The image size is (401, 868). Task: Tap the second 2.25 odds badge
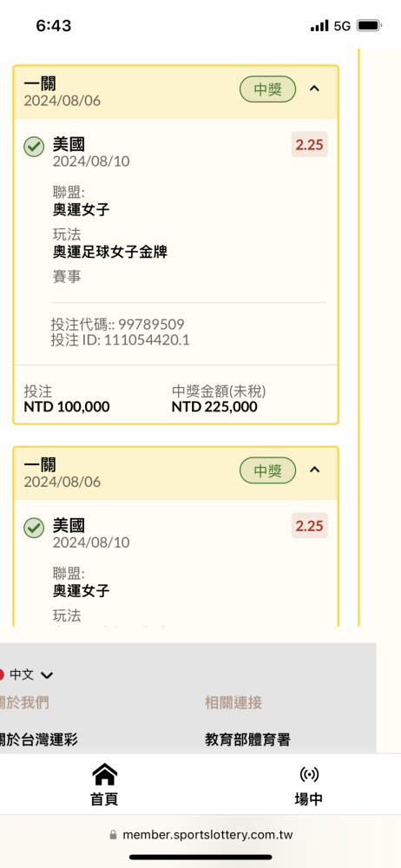310,525
